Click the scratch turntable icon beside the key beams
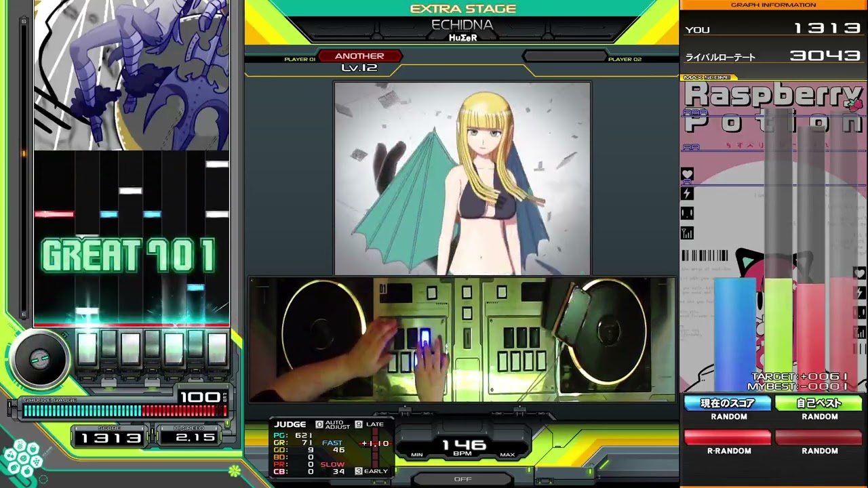This screenshot has width=868, height=488. 39,359
